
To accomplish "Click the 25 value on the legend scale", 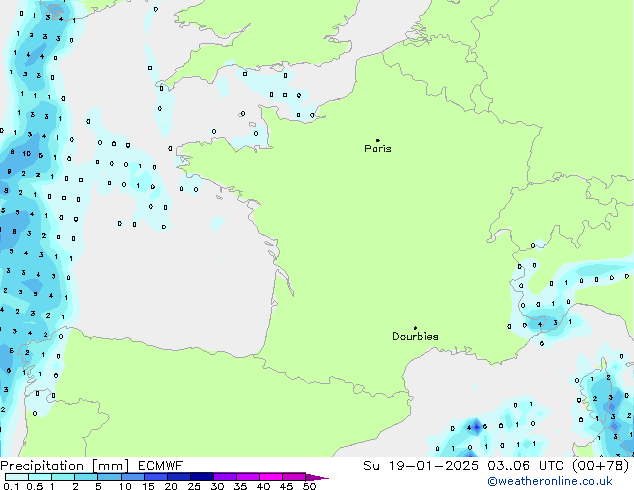I will pyautogui.click(x=193, y=486).
